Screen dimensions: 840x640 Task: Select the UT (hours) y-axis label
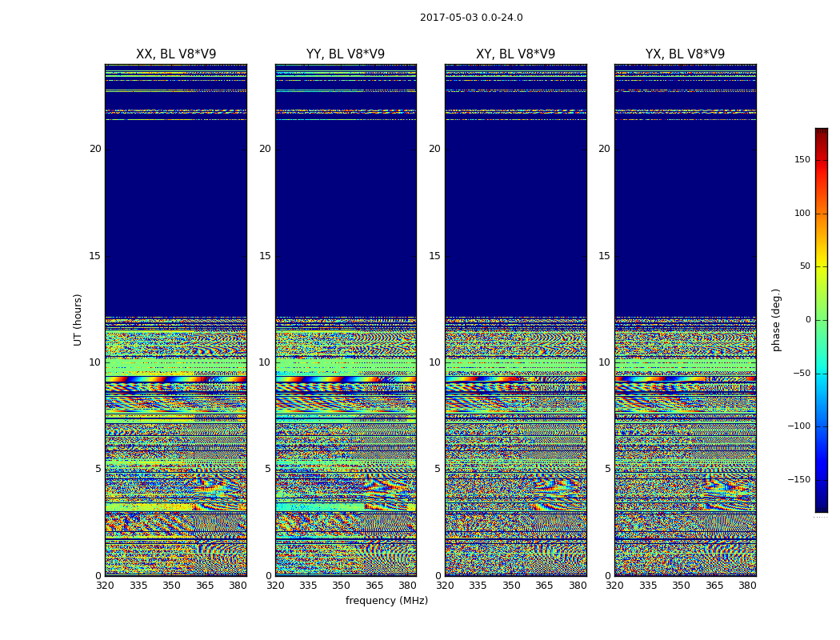click(x=78, y=319)
